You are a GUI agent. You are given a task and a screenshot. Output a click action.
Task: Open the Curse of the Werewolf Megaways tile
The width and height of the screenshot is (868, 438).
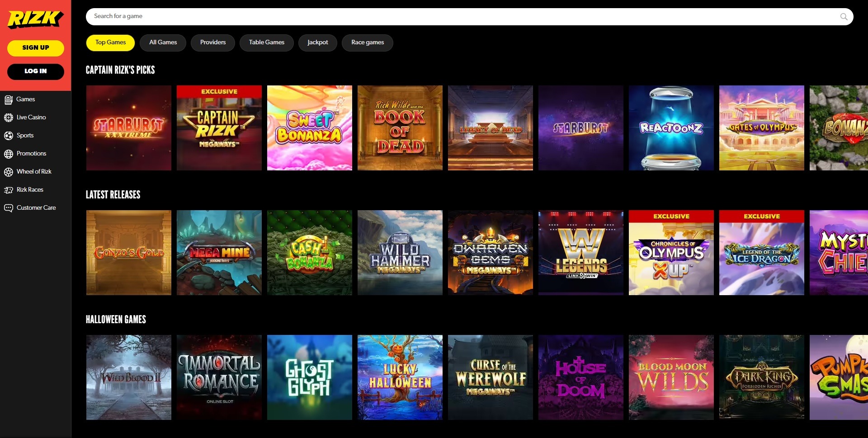tap(491, 377)
